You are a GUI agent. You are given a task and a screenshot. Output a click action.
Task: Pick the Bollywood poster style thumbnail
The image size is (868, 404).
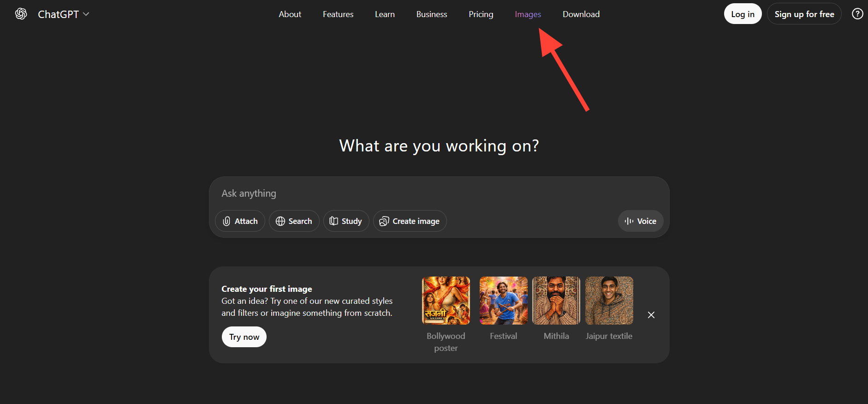446,301
